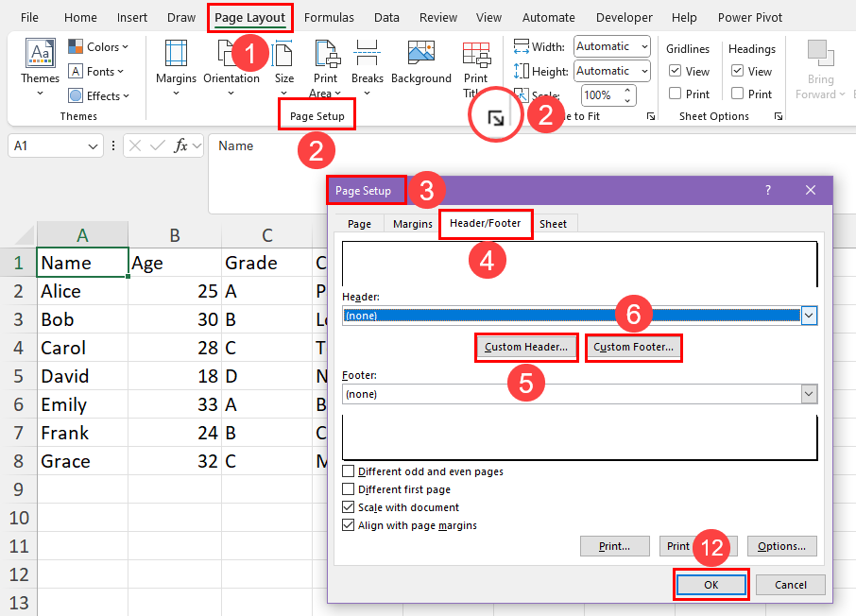Increase the Scale percentage spinner
Viewport: 856px width, 616px height.
tap(627, 90)
